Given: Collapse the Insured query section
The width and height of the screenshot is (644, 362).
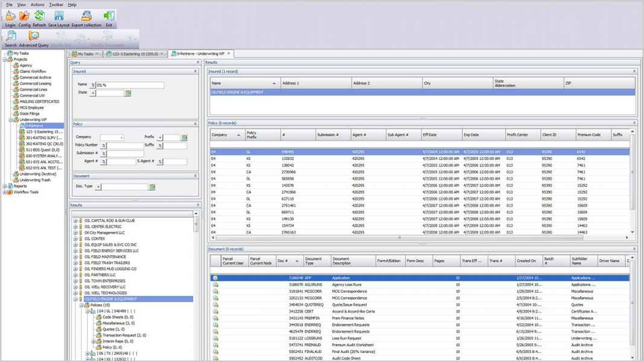Looking at the screenshot, I should pos(195,71).
